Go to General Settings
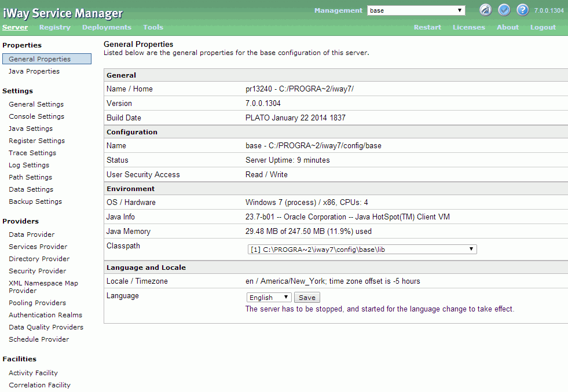The height and width of the screenshot is (392, 568). click(36, 104)
